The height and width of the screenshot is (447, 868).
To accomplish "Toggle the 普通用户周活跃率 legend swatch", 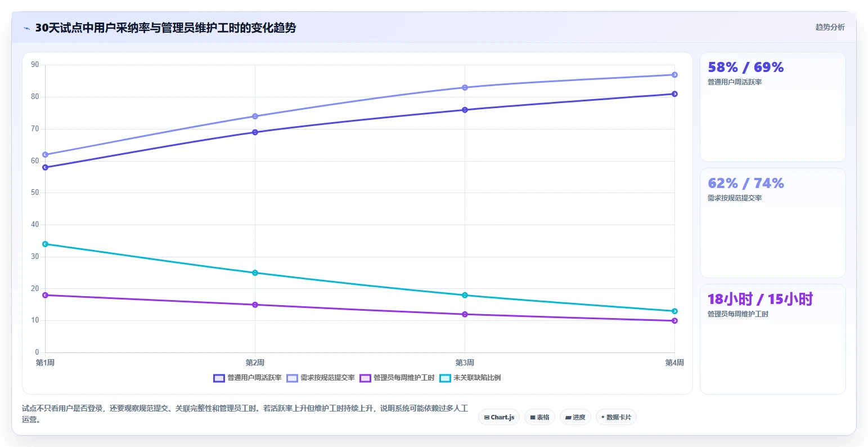I will point(219,378).
